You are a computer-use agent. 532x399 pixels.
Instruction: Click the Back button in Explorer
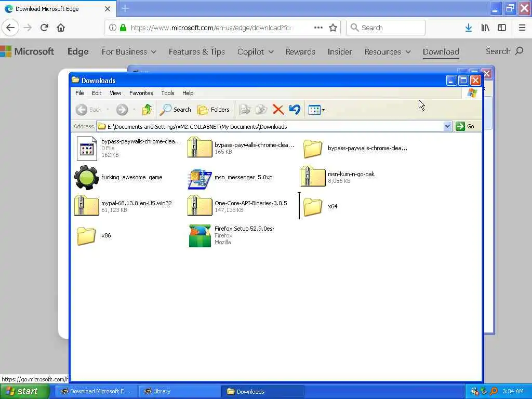tap(88, 109)
